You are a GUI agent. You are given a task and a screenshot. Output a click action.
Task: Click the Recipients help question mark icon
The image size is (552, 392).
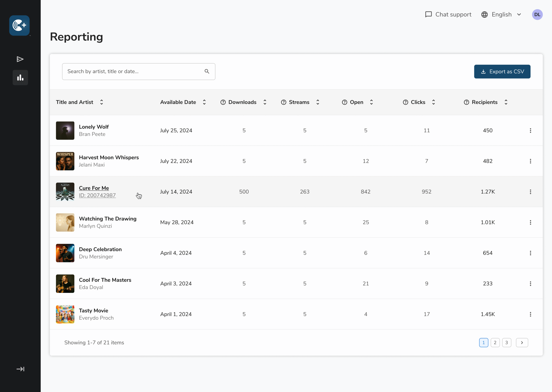pos(466,102)
